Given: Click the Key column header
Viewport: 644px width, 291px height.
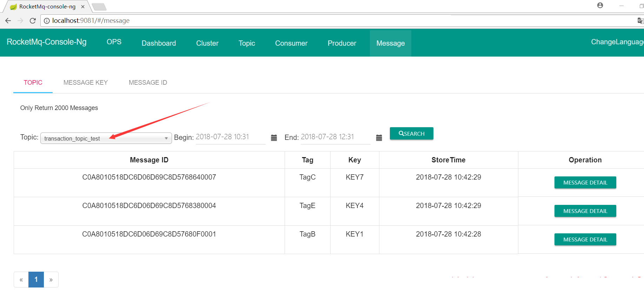Looking at the screenshot, I should coord(354,160).
